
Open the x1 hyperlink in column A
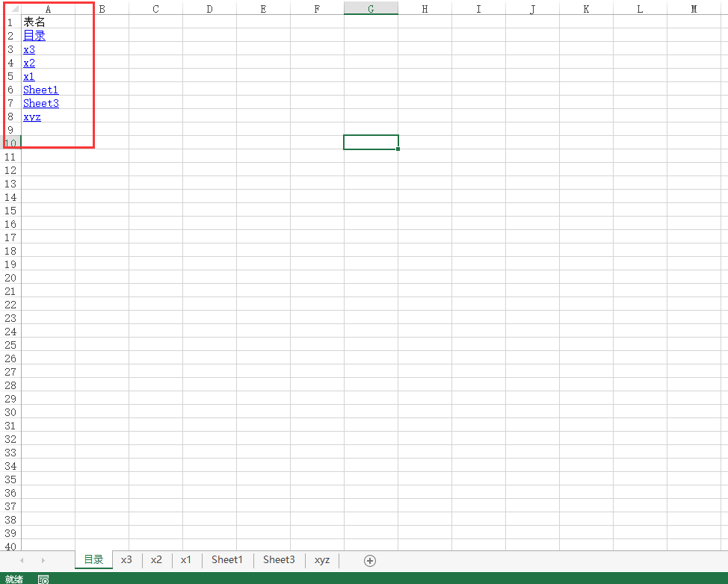pyautogui.click(x=29, y=76)
